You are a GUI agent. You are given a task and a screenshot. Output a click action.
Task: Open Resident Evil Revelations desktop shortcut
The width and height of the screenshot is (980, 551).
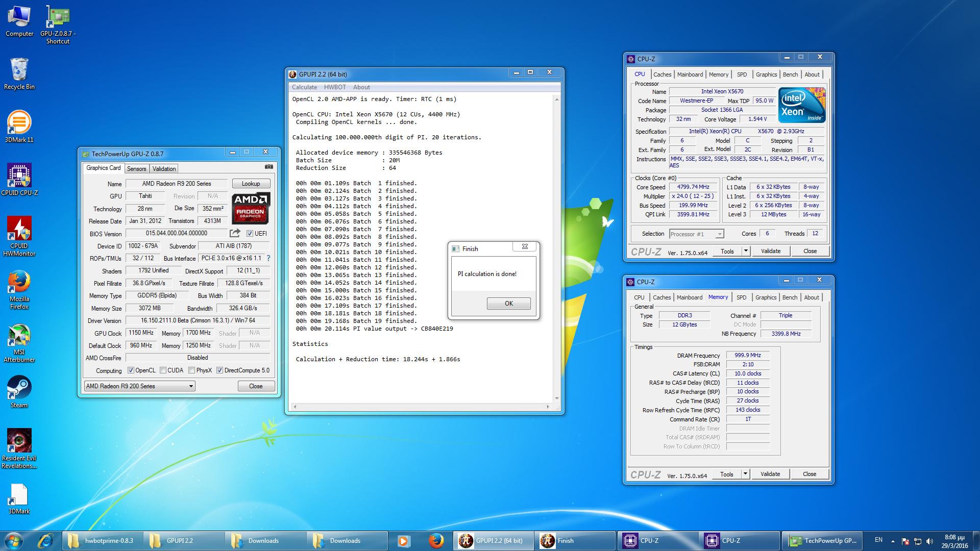click(x=19, y=448)
